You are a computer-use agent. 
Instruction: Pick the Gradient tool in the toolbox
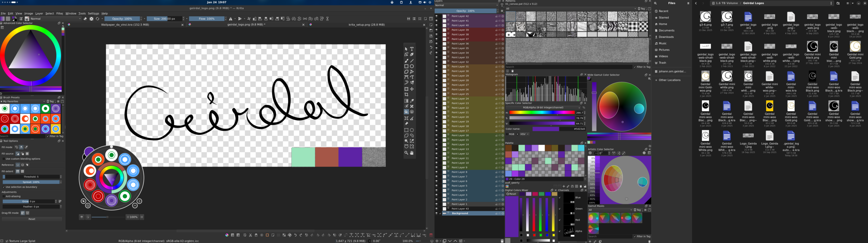(406, 101)
